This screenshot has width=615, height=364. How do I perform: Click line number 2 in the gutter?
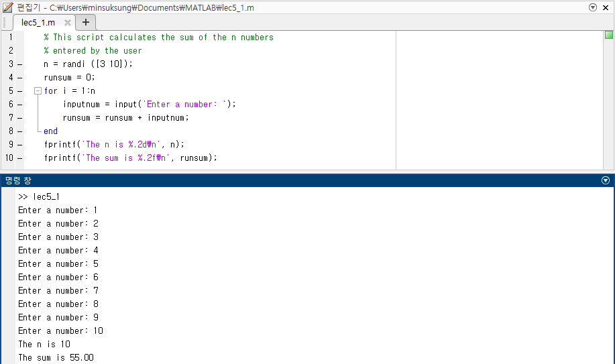pos(11,50)
